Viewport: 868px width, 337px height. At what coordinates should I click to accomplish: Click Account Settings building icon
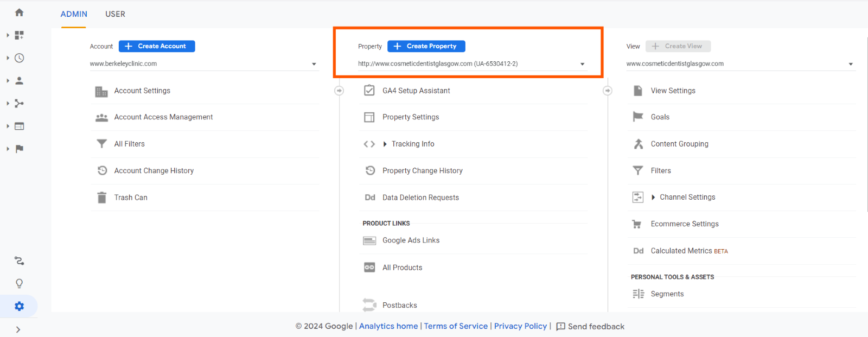click(101, 91)
